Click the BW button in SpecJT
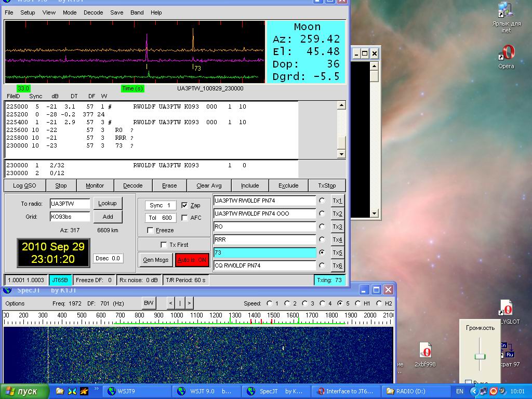Screen dimensions: 532x399 click(x=149, y=303)
